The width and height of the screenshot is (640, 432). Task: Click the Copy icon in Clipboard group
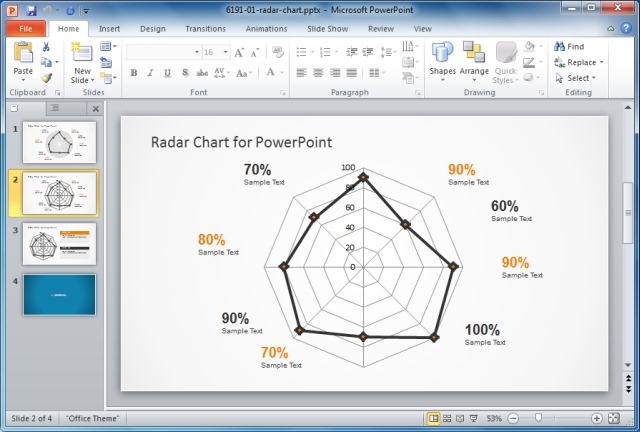click(x=46, y=62)
